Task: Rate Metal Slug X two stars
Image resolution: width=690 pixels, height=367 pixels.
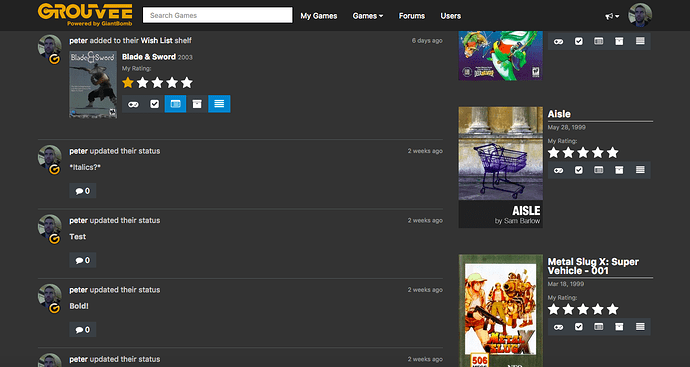Action: (568, 309)
